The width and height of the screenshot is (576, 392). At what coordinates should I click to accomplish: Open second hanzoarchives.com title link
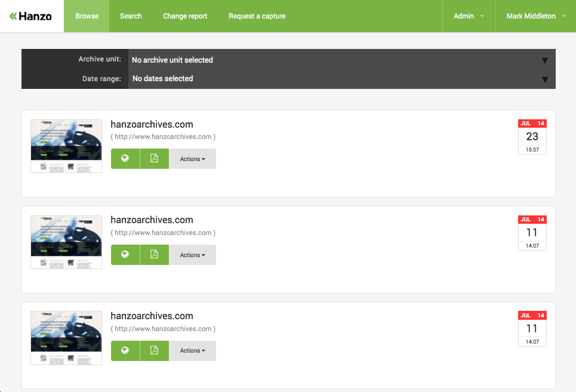[152, 220]
